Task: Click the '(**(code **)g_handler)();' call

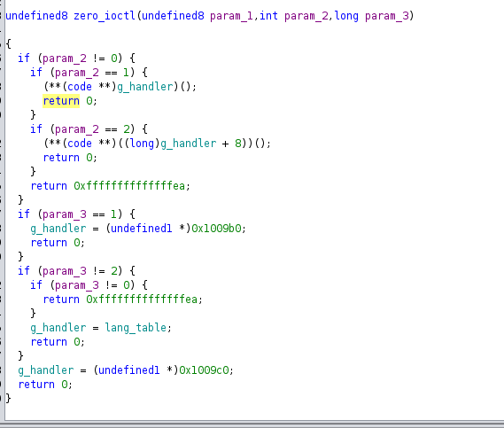Action: tap(120, 87)
